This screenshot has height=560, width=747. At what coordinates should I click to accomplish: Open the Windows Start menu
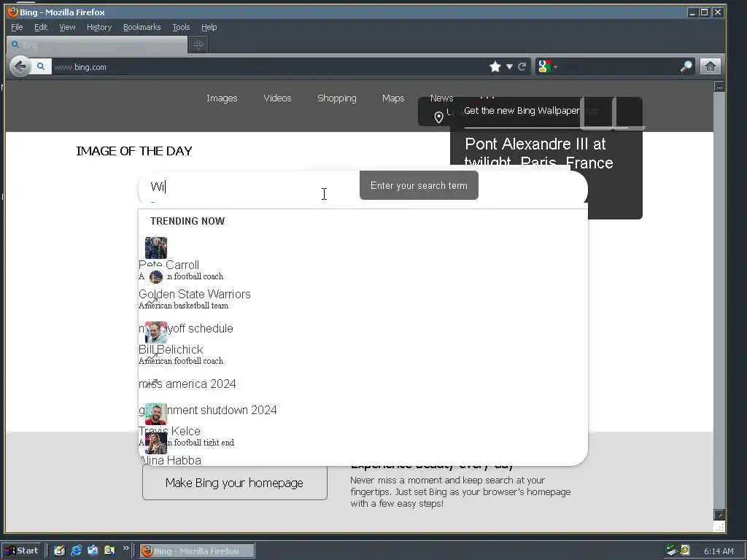22,551
